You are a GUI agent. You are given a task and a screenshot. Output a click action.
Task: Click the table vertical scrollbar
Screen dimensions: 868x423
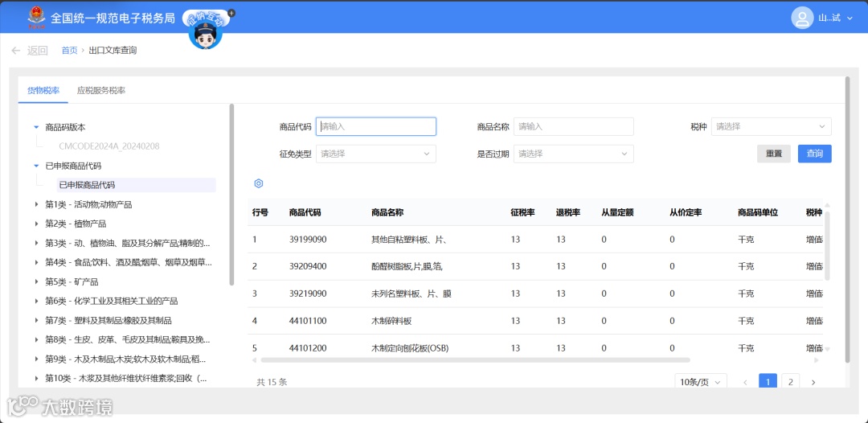(827, 245)
